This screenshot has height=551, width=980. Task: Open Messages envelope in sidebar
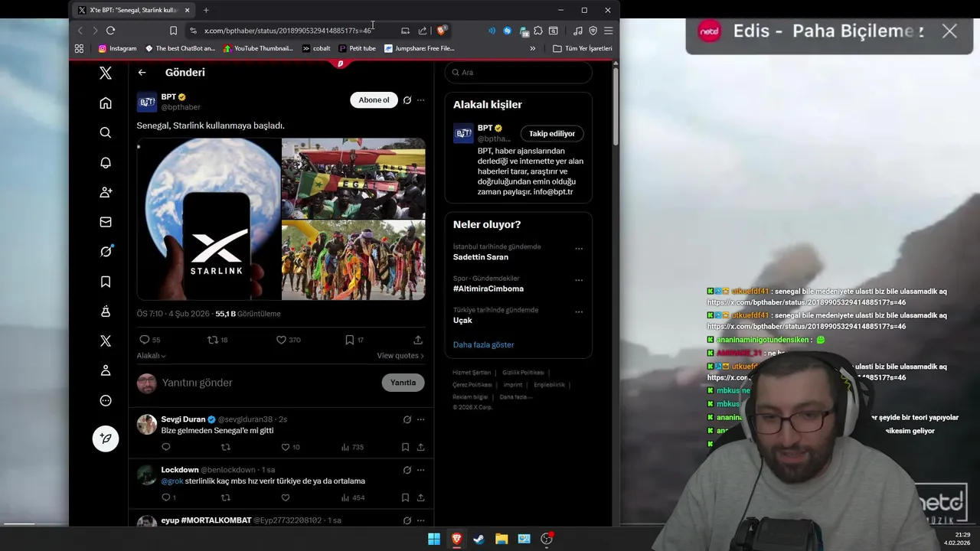(106, 222)
